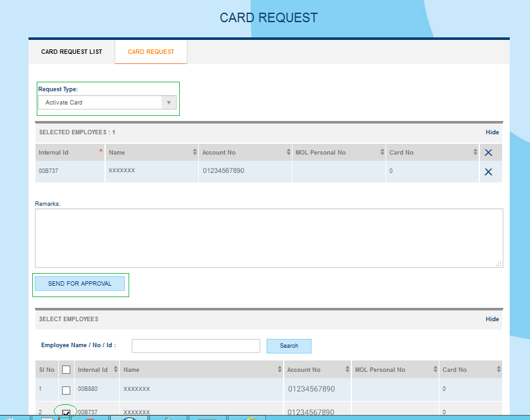
Task: Hide the Select Employees section
Action: coord(492,319)
